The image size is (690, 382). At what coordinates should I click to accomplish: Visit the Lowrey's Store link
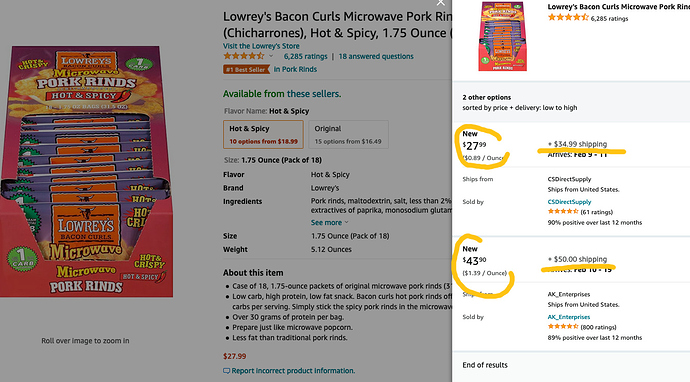click(261, 46)
